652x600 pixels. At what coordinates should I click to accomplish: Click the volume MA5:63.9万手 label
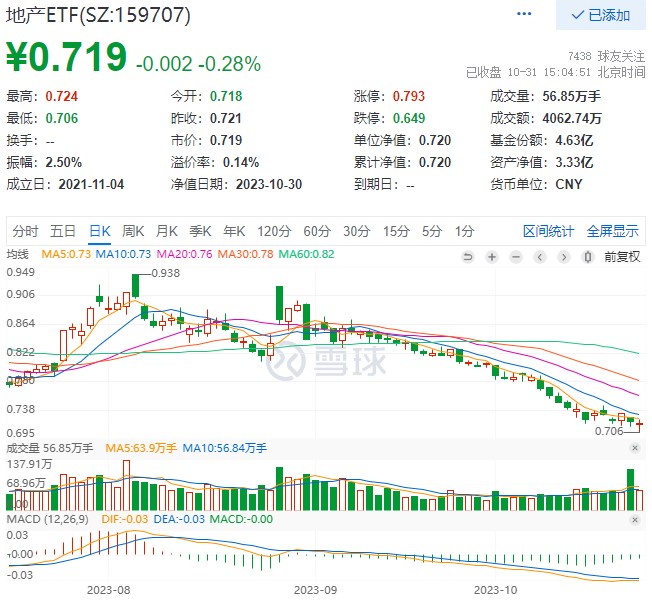click(141, 448)
